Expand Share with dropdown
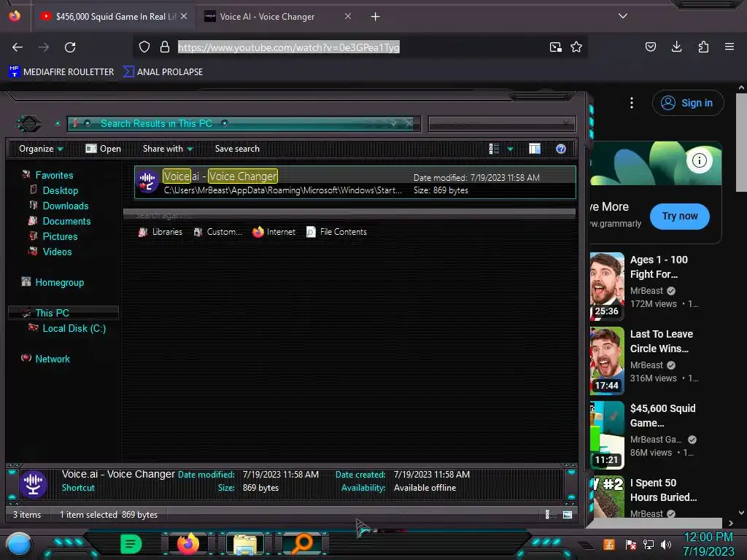The image size is (747, 560). 168,149
